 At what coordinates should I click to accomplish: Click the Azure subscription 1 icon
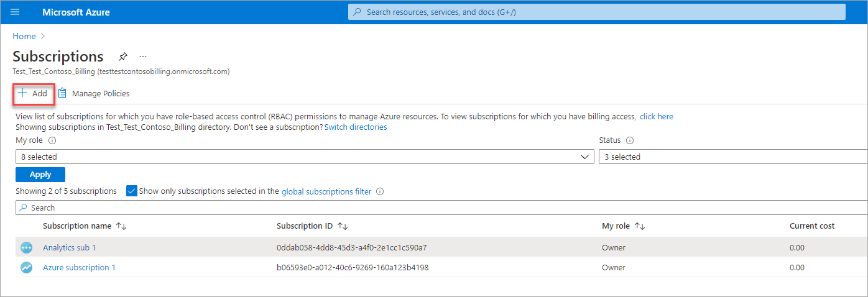click(26, 268)
